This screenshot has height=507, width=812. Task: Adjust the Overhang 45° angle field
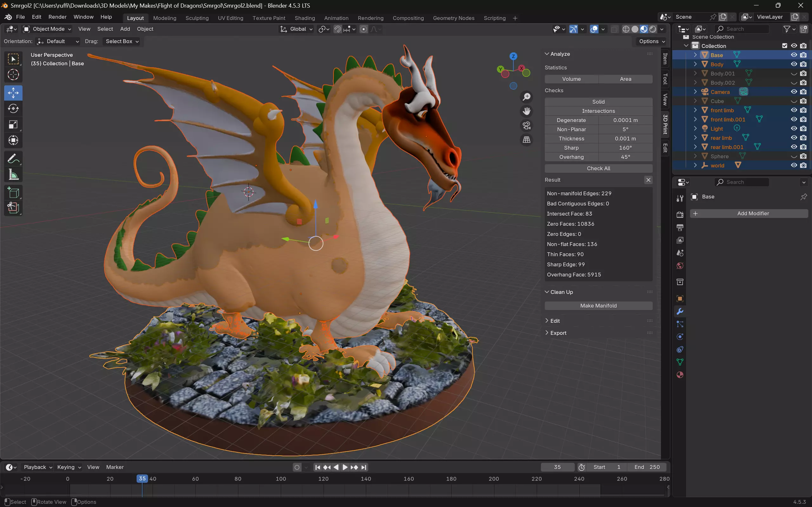pos(625,157)
